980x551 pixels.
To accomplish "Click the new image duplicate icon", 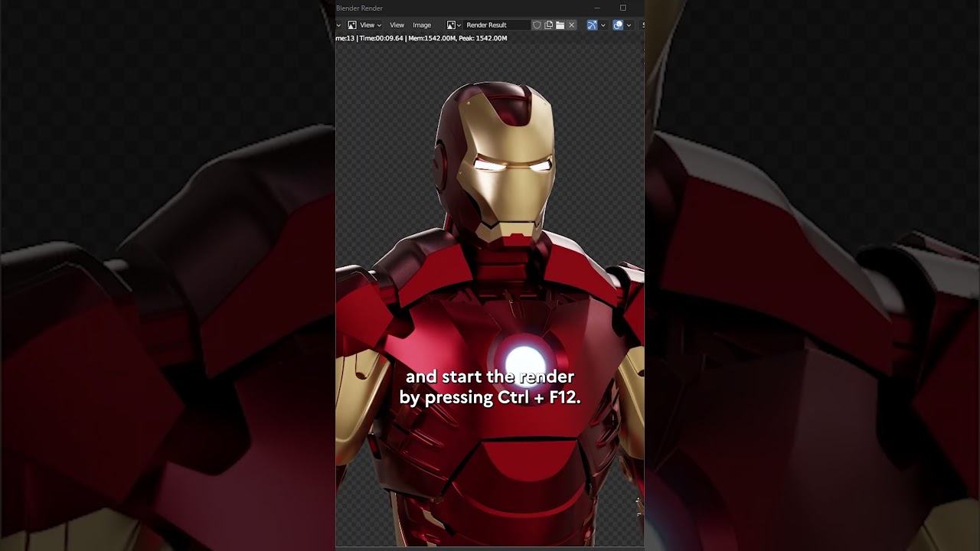I will point(548,25).
